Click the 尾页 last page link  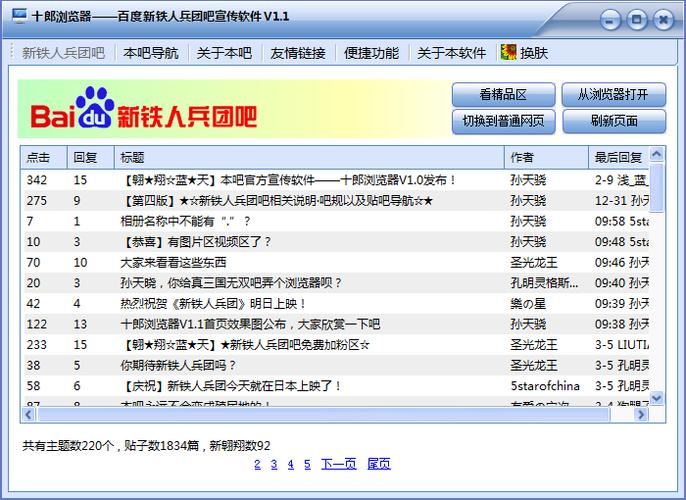pyautogui.click(x=379, y=464)
